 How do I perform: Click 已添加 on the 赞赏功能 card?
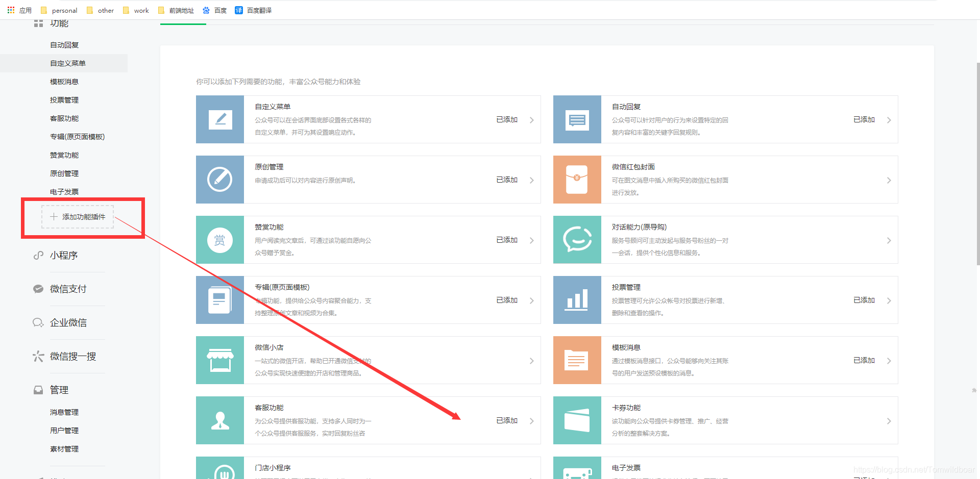[507, 240]
